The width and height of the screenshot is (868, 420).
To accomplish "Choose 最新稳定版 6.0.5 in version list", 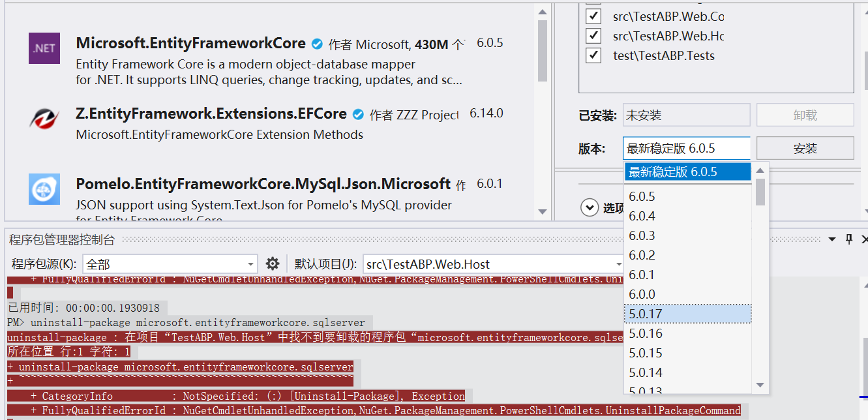I will coord(688,172).
